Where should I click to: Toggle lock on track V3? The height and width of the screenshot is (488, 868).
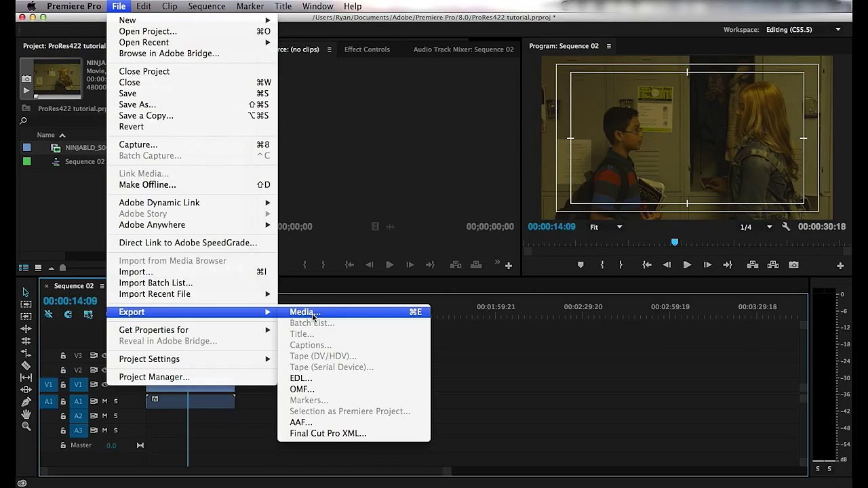coord(63,356)
